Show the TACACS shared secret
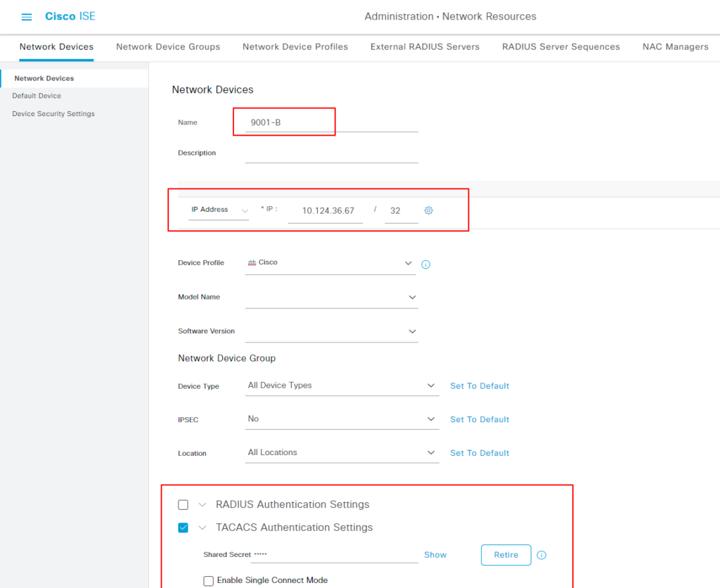 tap(435, 555)
